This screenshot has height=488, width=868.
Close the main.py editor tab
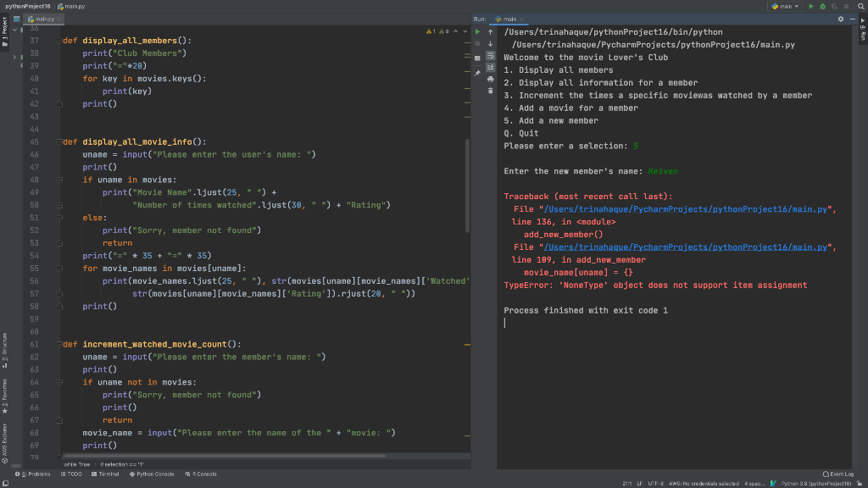pos(58,19)
